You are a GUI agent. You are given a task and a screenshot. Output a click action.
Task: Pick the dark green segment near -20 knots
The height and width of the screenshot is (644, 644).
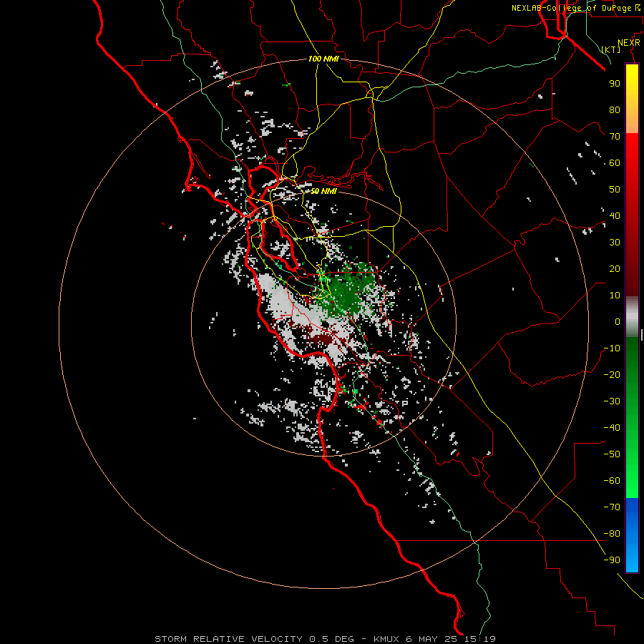pos(632,370)
